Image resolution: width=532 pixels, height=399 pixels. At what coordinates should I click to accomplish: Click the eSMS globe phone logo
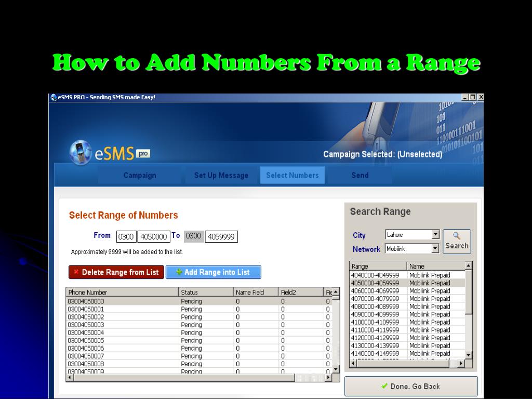(81, 152)
